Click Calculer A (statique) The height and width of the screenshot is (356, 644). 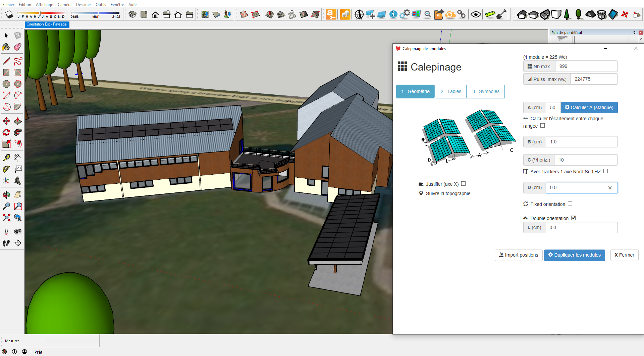(x=589, y=107)
